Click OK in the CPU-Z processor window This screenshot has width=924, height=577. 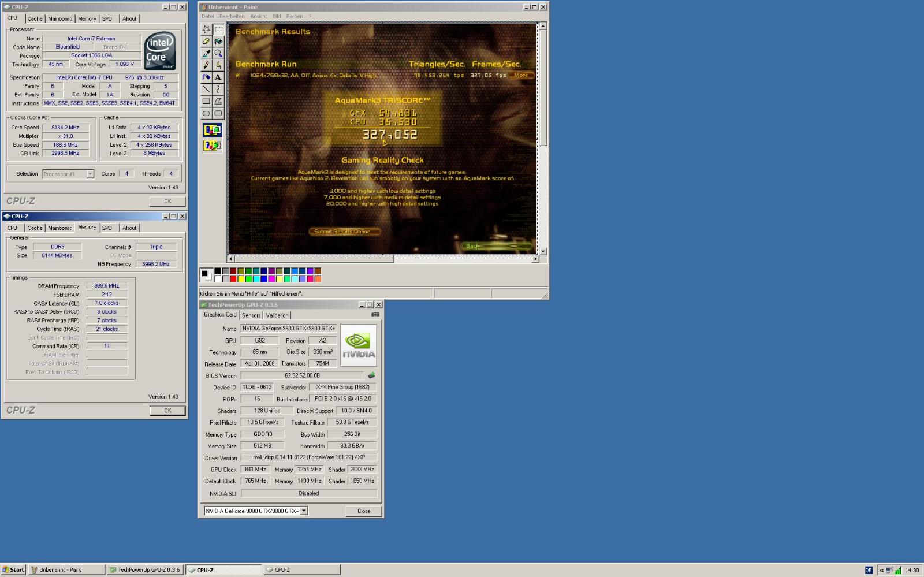(167, 202)
